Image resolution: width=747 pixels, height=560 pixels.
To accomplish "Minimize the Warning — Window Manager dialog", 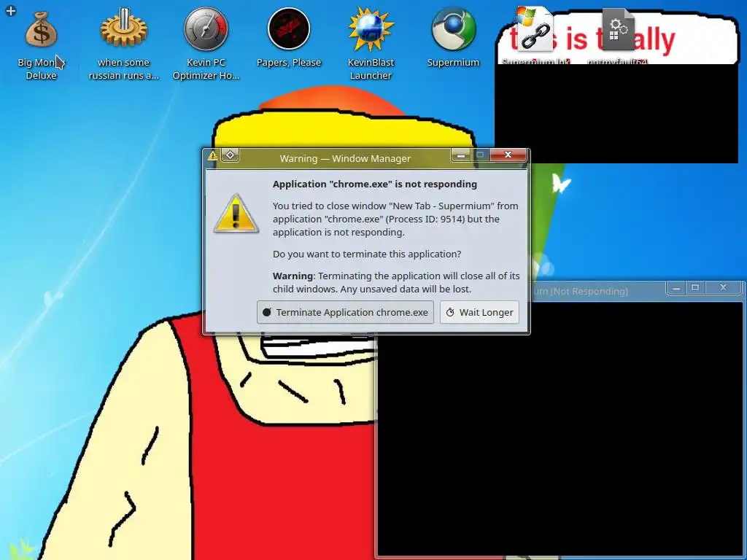I will click(461, 155).
